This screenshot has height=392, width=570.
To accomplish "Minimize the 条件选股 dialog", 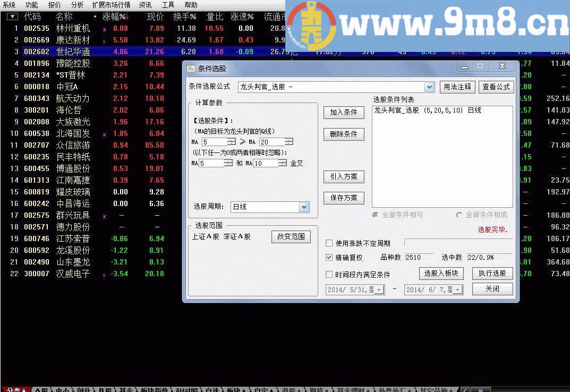I will click(464, 66).
